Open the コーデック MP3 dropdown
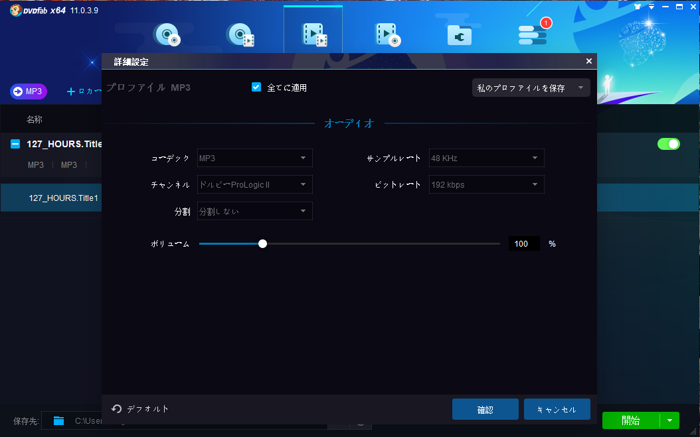 [x=254, y=158]
